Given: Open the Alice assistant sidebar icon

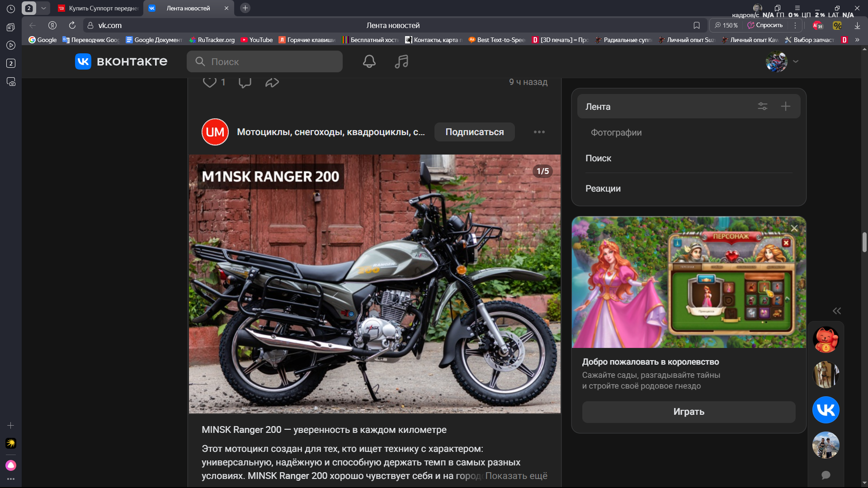Looking at the screenshot, I should (x=11, y=465).
